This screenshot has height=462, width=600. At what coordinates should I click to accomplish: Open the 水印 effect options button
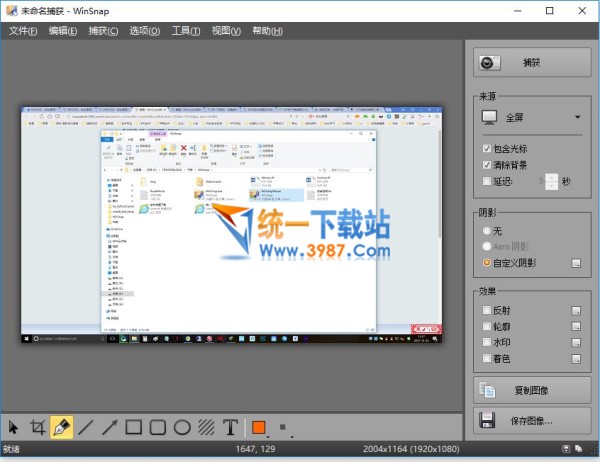(576, 342)
